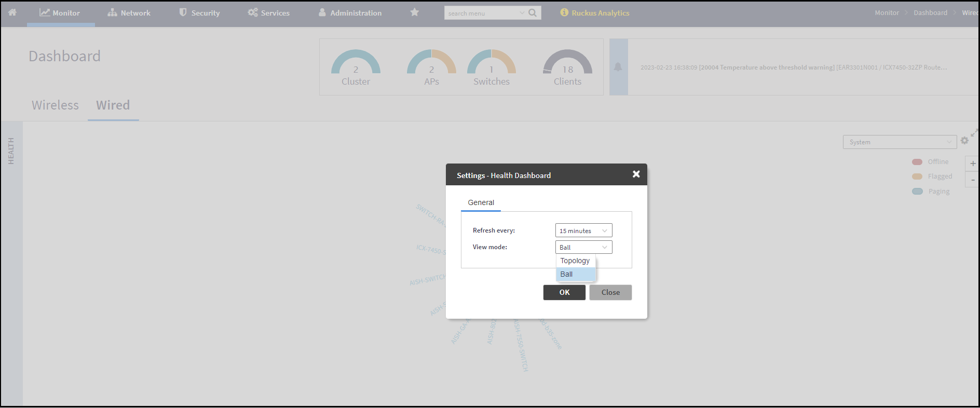Close the Settings dialog with X

[x=636, y=174]
